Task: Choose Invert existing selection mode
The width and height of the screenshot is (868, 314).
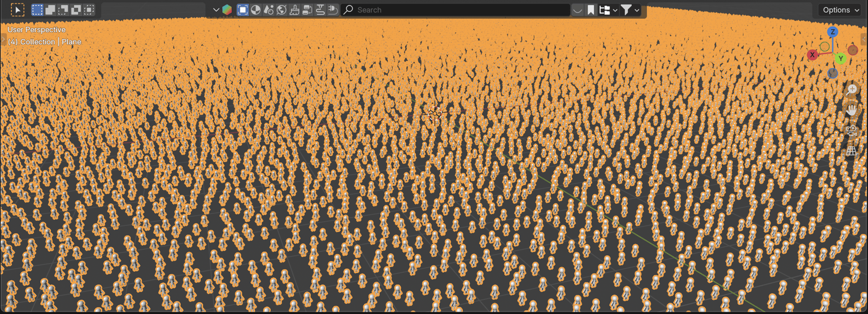Action: pyautogui.click(x=76, y=10)
